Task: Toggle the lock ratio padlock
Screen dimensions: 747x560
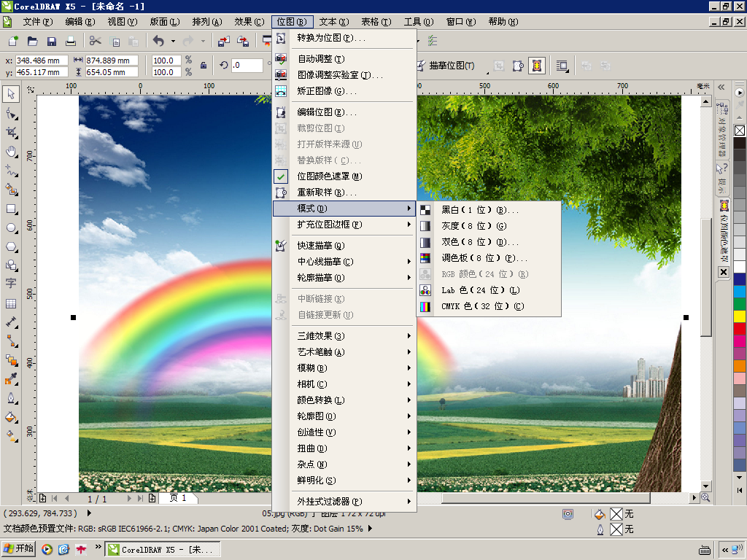Action: tap(204, 66)
